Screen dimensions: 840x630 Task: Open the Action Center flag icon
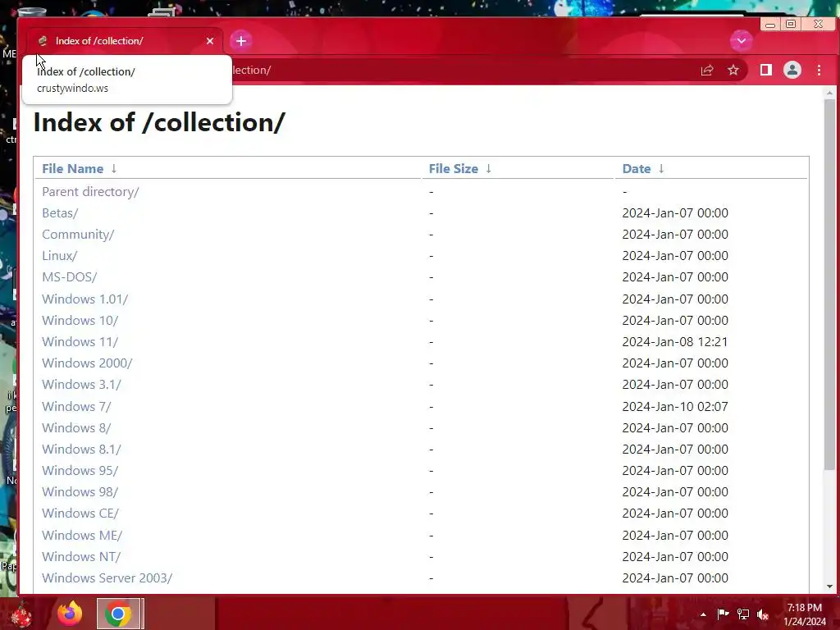point(723,614)
